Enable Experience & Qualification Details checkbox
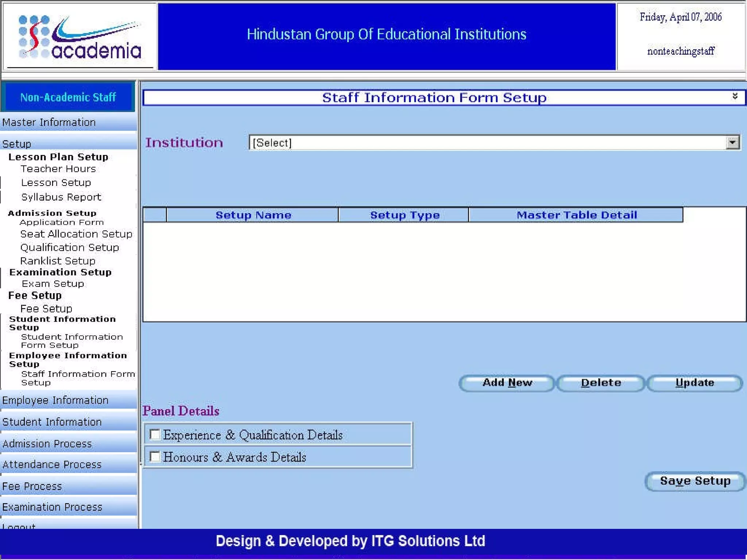Image resolution: width=747 pixels, height=560 pixels. (x=155, y=434)
